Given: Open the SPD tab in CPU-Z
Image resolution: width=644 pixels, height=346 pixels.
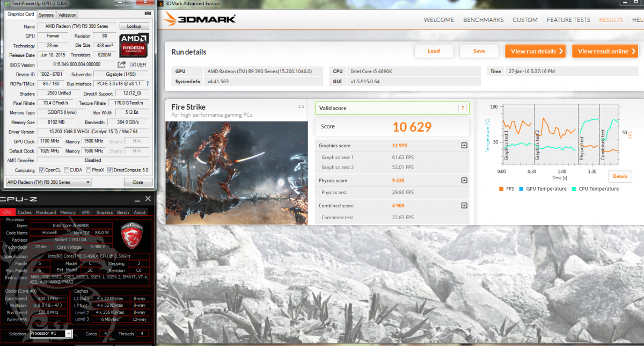Looking at the screenshot, I should (x=86, y=212).
